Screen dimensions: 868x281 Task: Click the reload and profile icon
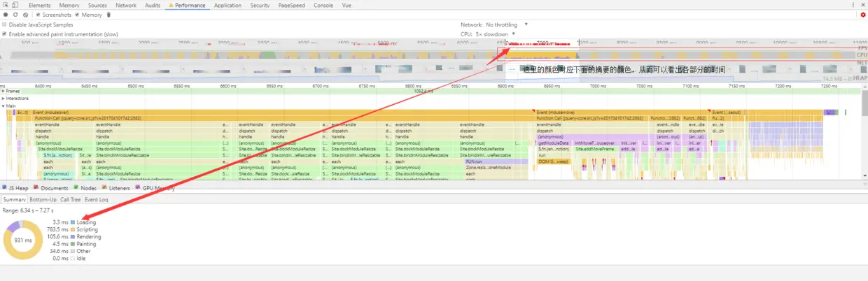[15, 15]
